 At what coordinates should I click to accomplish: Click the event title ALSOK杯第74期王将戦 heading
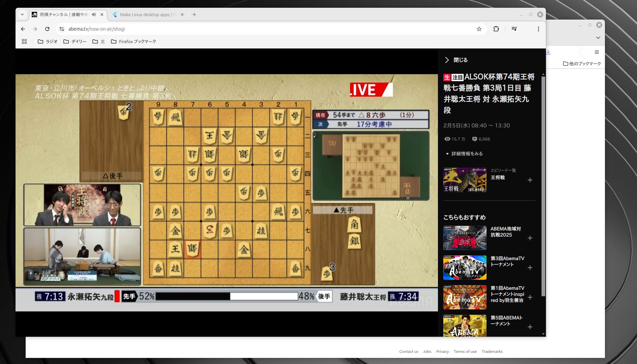tap(489, 93)
